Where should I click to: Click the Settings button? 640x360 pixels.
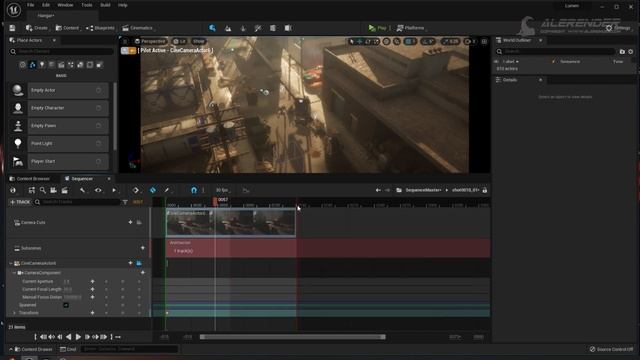(619, 28)
